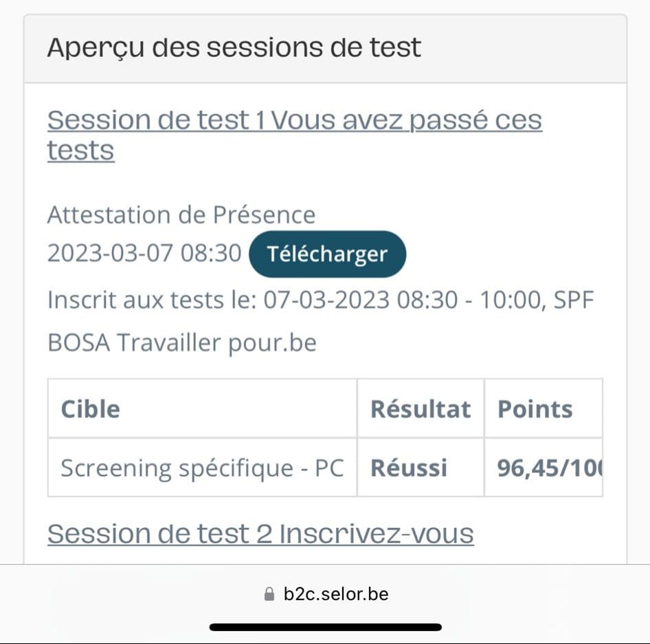The height and width of the screenshot is (644, 650).
Task: Tap the Attestation de Présence label
Action: pyautogui.click(x=181, y=215)
